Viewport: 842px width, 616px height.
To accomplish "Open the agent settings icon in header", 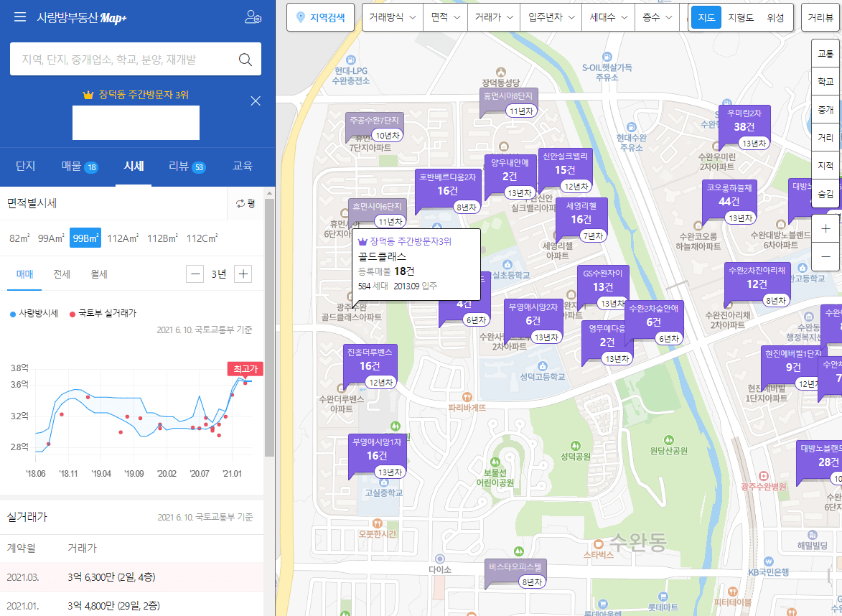I will click(x=255, y=18).
